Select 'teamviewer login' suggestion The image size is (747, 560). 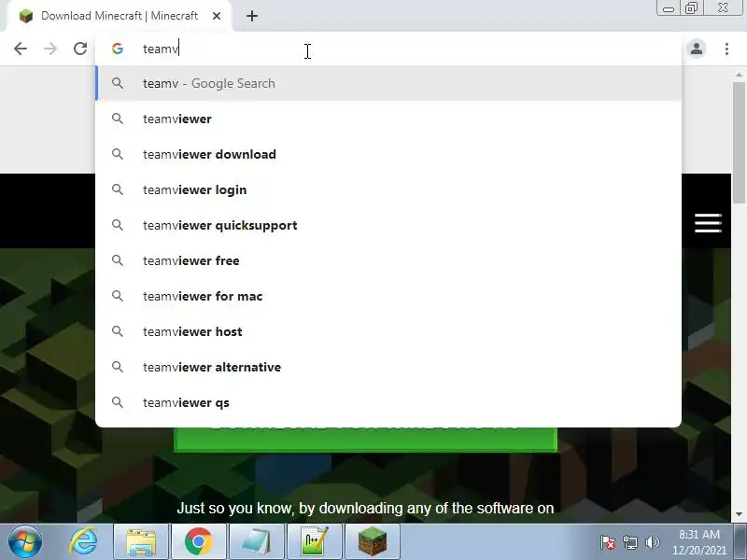point(388,189)
